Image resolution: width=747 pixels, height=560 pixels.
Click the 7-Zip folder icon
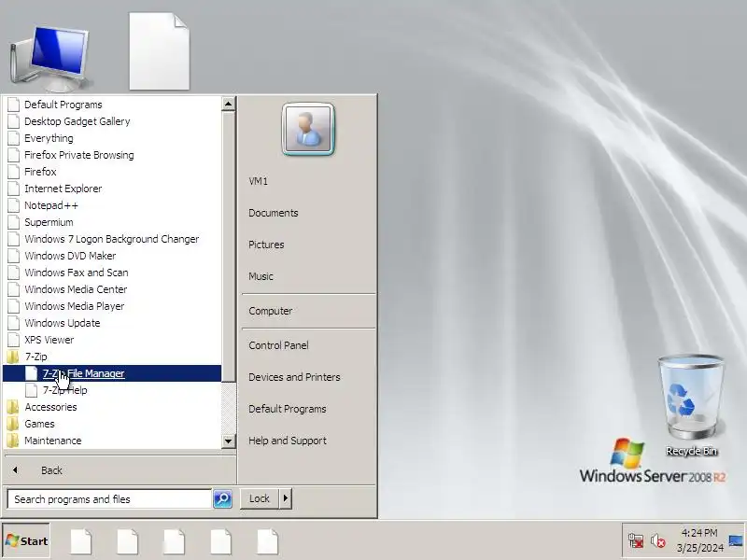click(x=13, y=357)
